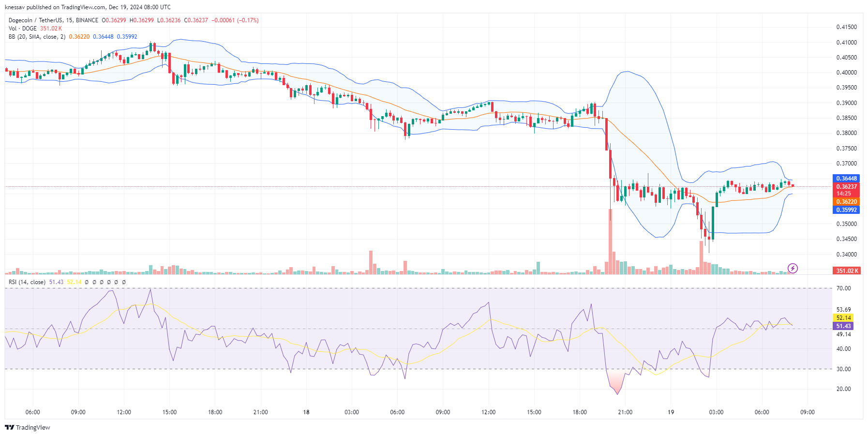Click the blue 0.36448 price axis tag
Image resolution: width=868 pixels, height=436 pixels.
pos(846,179)
